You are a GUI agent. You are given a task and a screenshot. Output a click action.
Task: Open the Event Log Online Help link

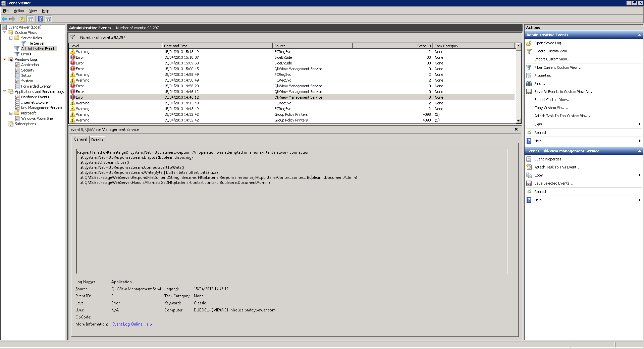132,324
